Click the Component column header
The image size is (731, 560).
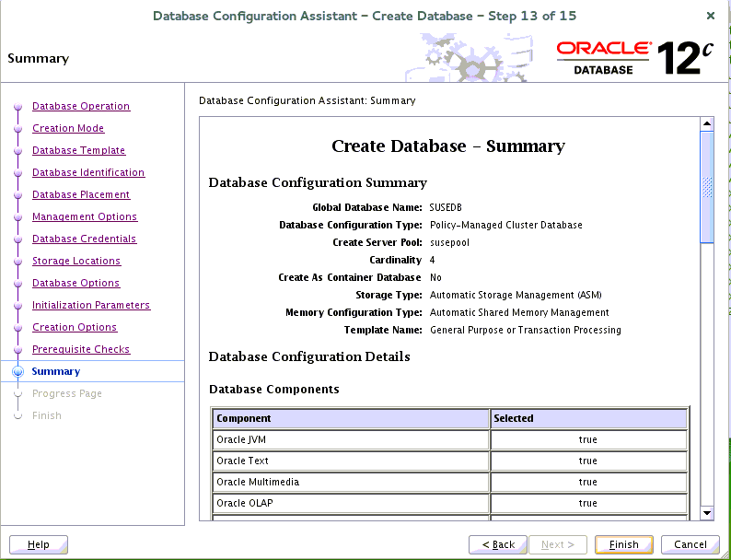351,418
